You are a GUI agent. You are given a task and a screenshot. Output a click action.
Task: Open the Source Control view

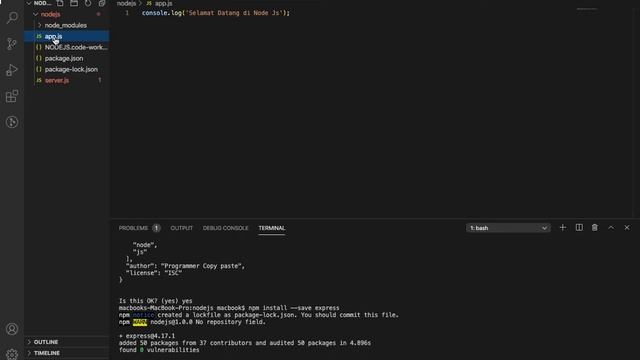coord(12,43)
